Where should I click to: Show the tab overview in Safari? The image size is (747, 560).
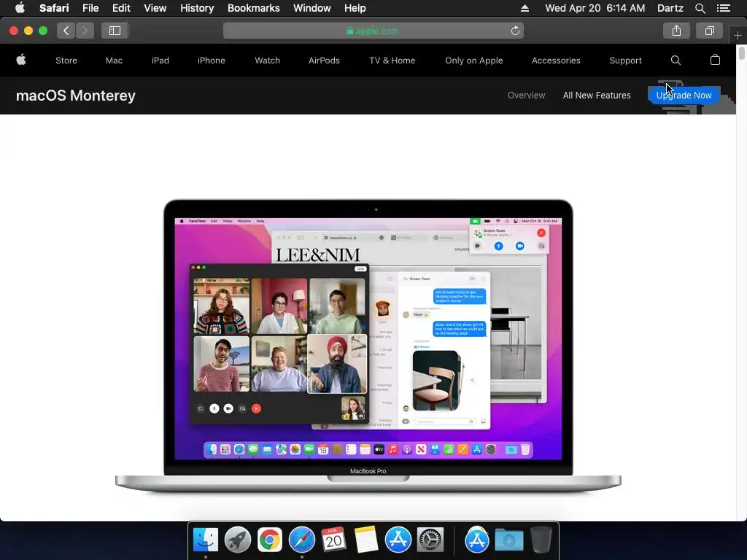point(709,31)
